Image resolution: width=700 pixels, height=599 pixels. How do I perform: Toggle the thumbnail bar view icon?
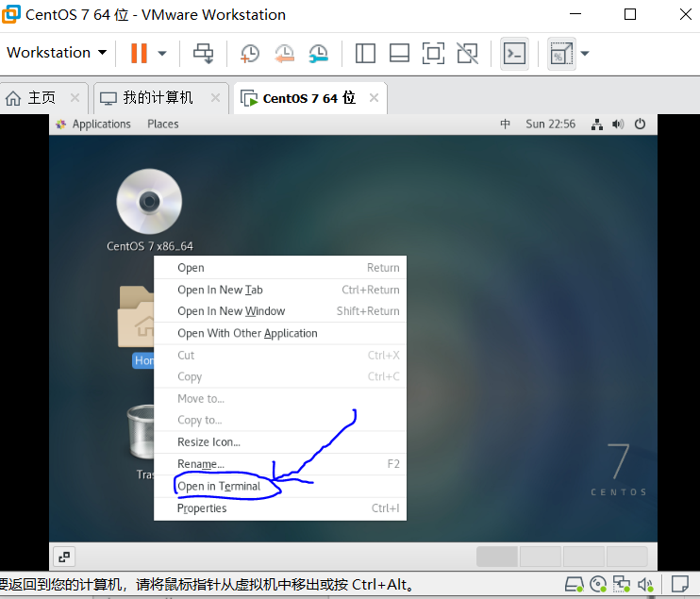(x=400, y=53)
